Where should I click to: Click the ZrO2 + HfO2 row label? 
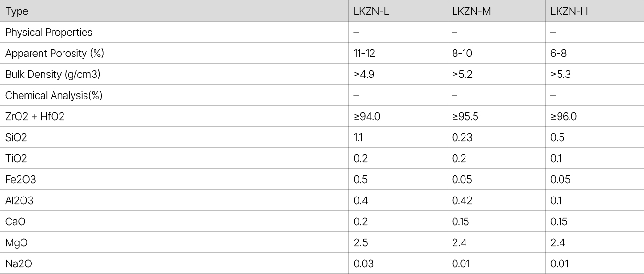tap(34, 117)
